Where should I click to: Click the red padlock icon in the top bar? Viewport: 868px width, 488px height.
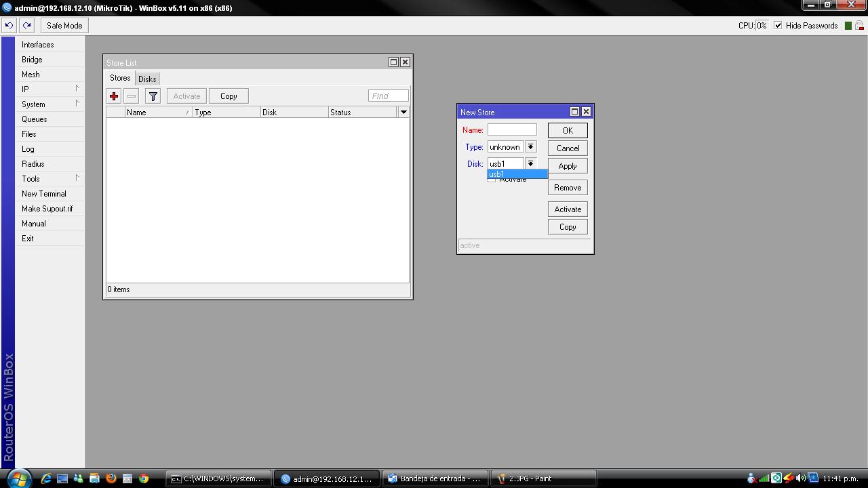(x=859, y=26)
